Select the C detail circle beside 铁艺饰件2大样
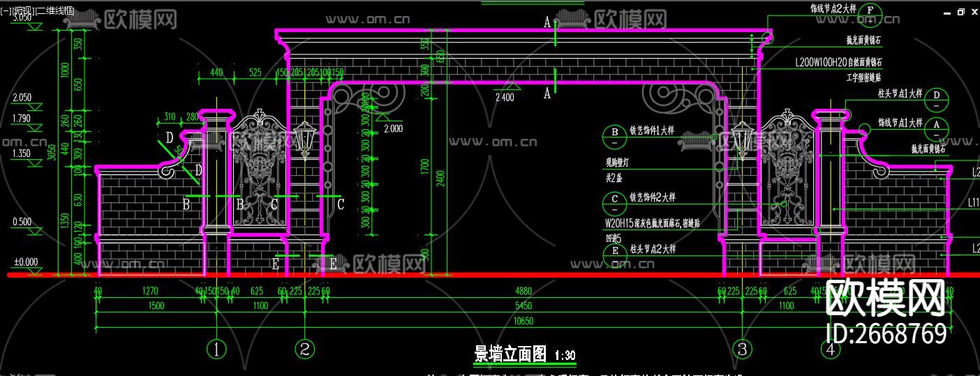 click(x=615, y=202)
